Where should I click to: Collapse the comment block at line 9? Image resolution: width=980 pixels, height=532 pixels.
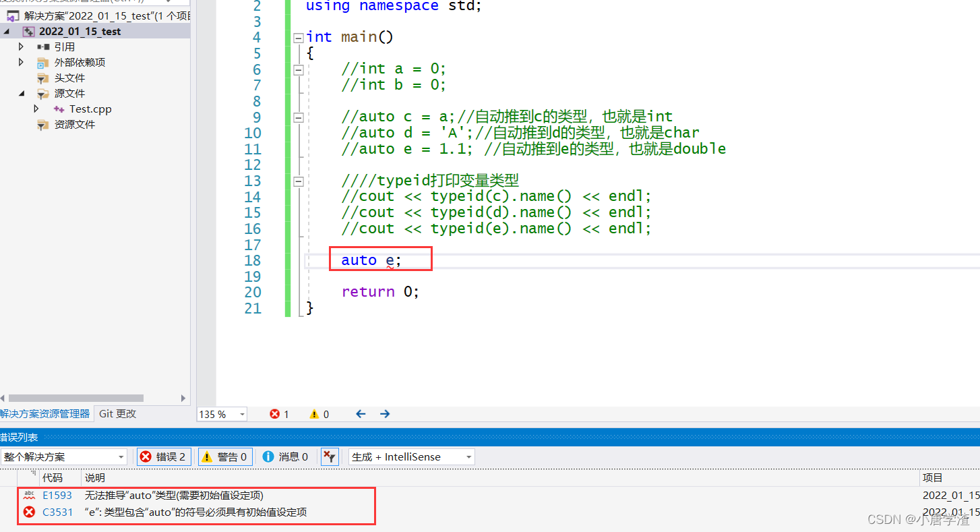coord(299,117)
